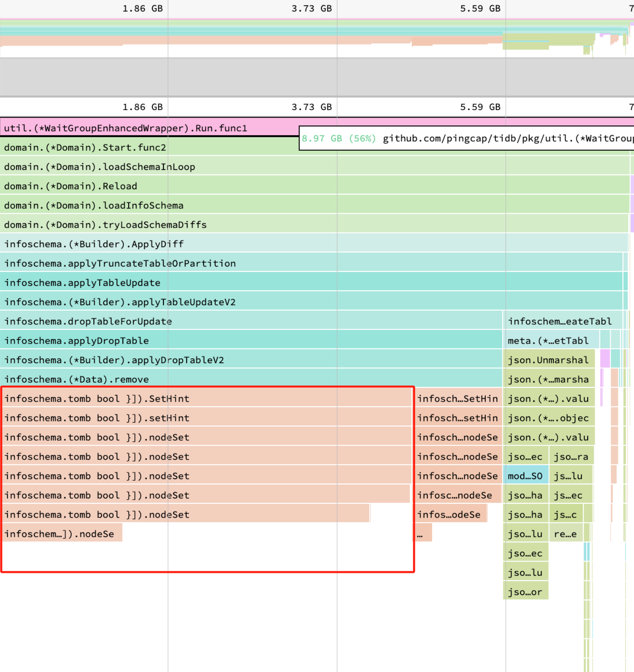This screenshot has width=634, height=672.
Task: Click the infoschema.(*Data).remove frame
Action: [77, 379]
